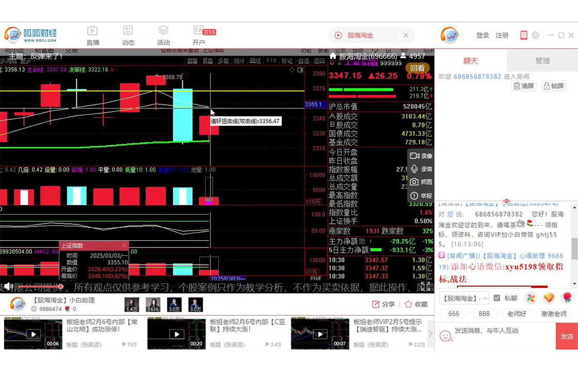Image resolution: width=578 pixels, height=392 pixels.
Task: Click 画线 in chart toolbar
Action: [x=255, y=61]
